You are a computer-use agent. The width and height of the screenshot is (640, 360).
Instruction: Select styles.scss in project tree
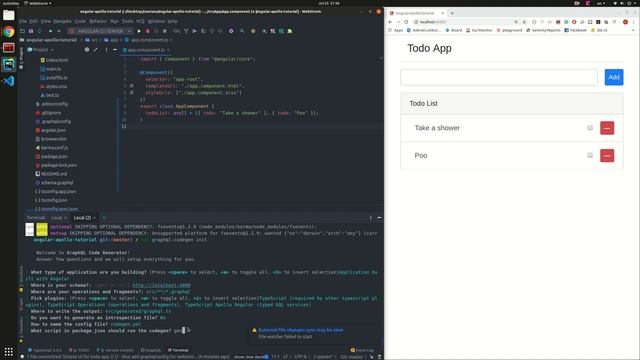tap(53, 87)
